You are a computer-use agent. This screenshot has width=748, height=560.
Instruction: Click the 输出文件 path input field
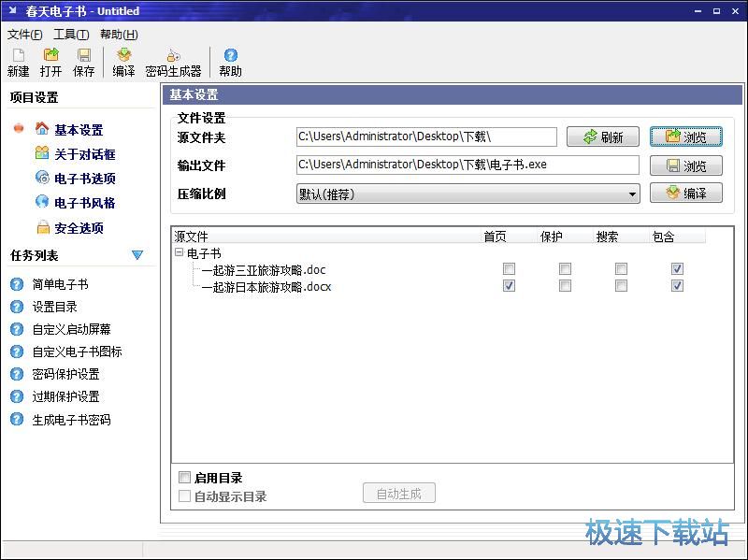coord(467,165)
